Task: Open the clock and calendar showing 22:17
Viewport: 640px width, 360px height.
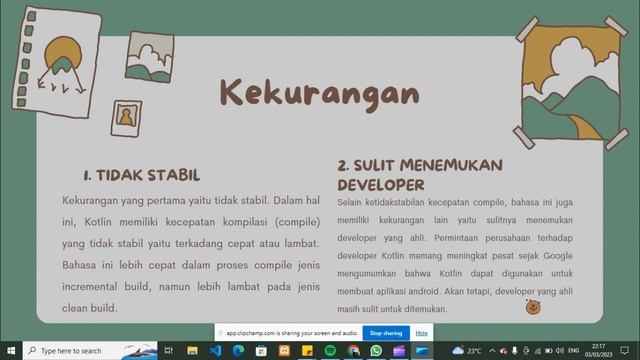Action: tap(598, 351)
